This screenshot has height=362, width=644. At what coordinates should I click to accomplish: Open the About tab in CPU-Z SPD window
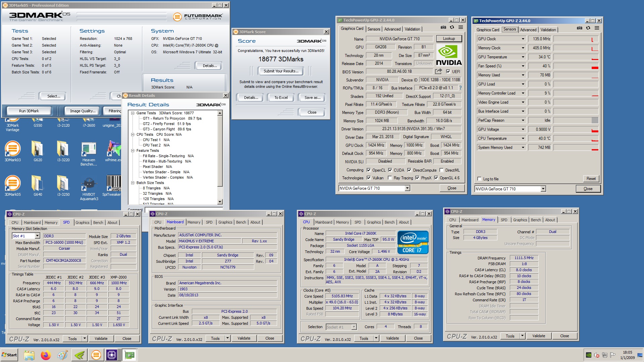click(112, 223)
